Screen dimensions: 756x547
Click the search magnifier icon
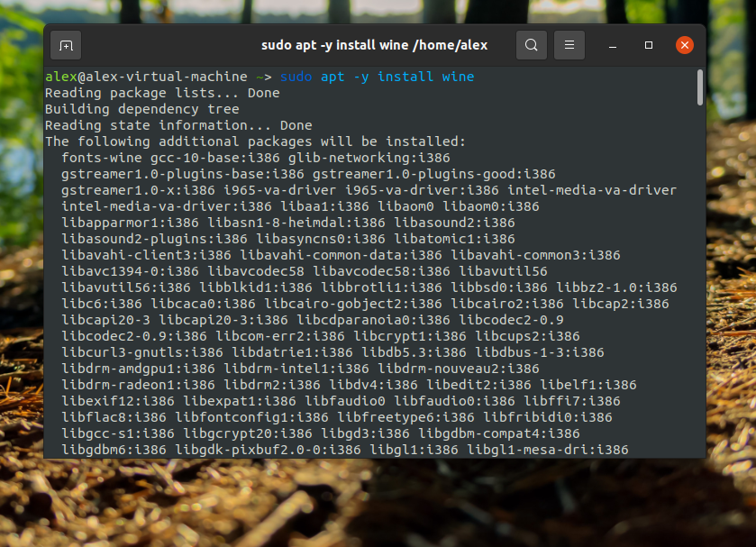pyautogui.click(x=532, y=45)
